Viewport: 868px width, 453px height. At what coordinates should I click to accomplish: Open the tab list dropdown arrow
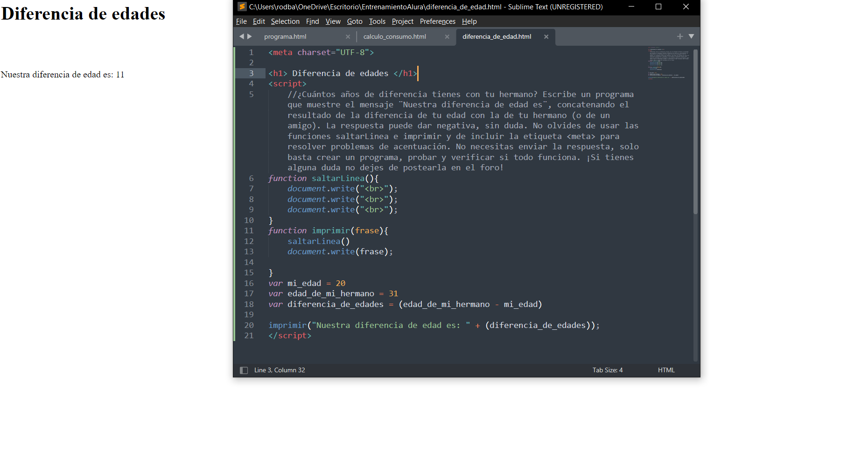(691, 36)
